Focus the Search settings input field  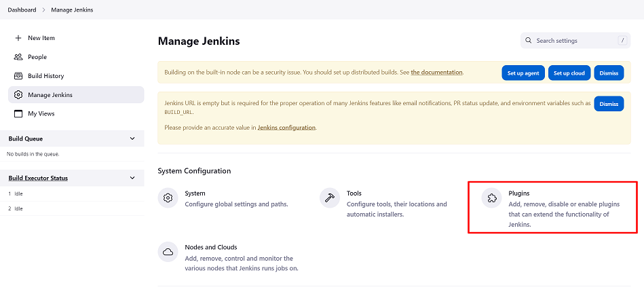pyautogui.click(x=573, y=41)
